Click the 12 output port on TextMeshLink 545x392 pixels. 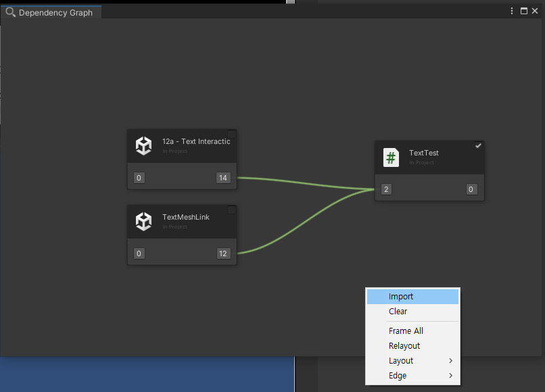point(222,253)
